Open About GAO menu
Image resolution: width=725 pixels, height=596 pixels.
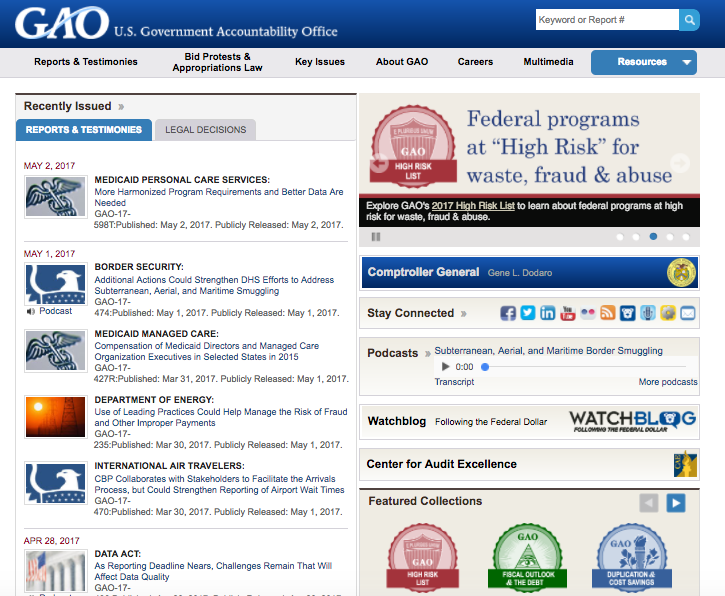tap(402, 61)
